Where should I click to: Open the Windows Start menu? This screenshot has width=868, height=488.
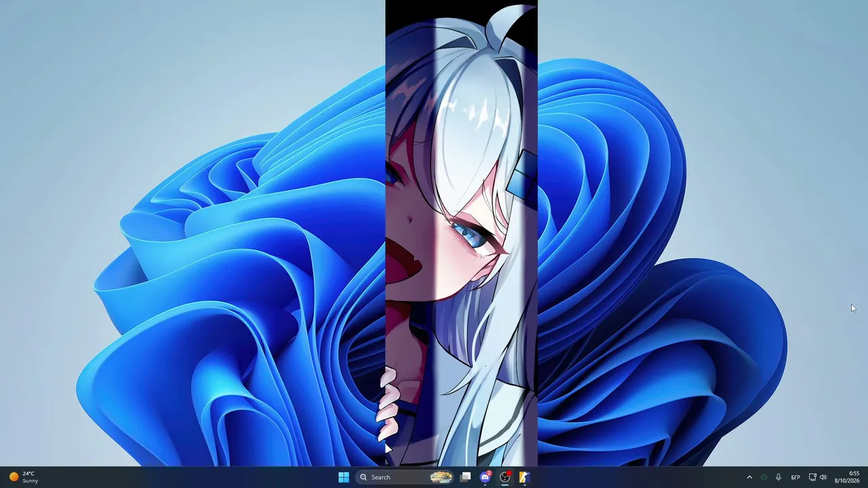344,477
